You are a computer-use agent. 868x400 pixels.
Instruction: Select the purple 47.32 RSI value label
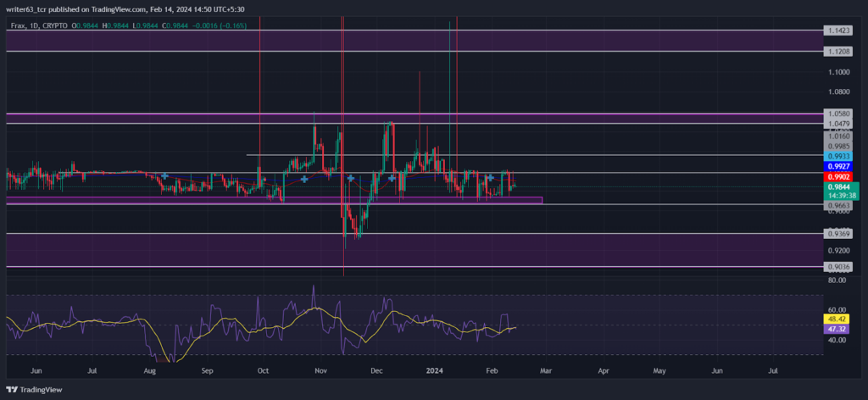coord(835,329)
